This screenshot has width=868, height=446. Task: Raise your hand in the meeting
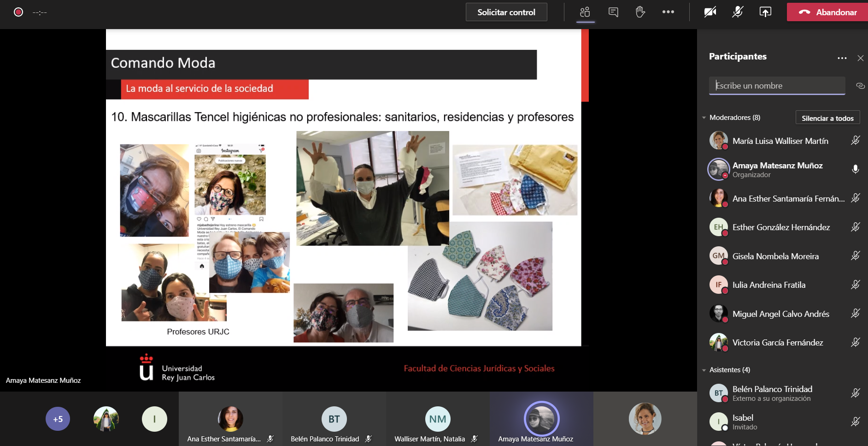point(640,12)
